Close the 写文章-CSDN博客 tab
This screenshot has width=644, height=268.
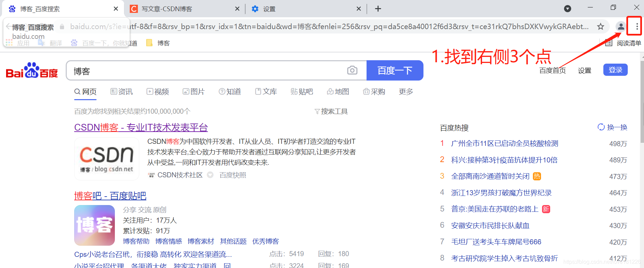[x=237, y=9]
